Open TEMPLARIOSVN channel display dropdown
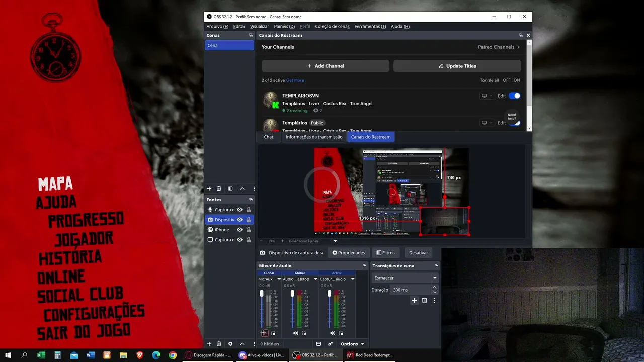Viewport: 644px width, 362px height. tap(487, 96)
